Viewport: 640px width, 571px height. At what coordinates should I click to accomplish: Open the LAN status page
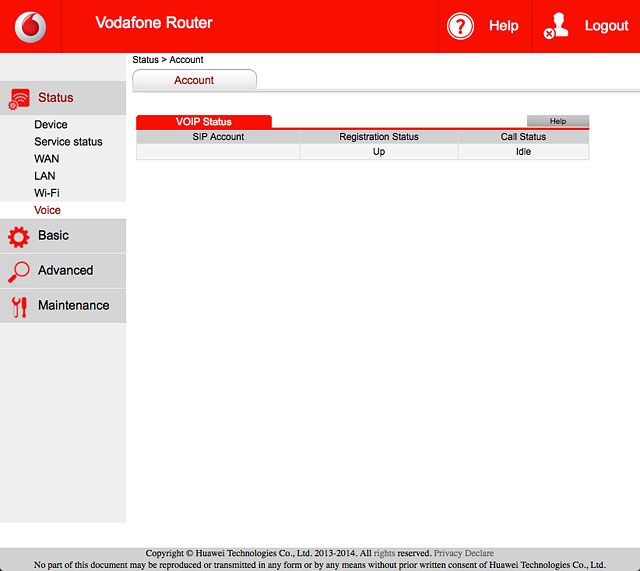[x=44, y=176]
